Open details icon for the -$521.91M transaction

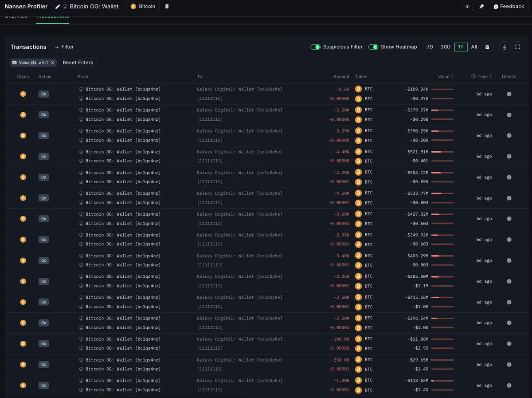click(509, 156)
